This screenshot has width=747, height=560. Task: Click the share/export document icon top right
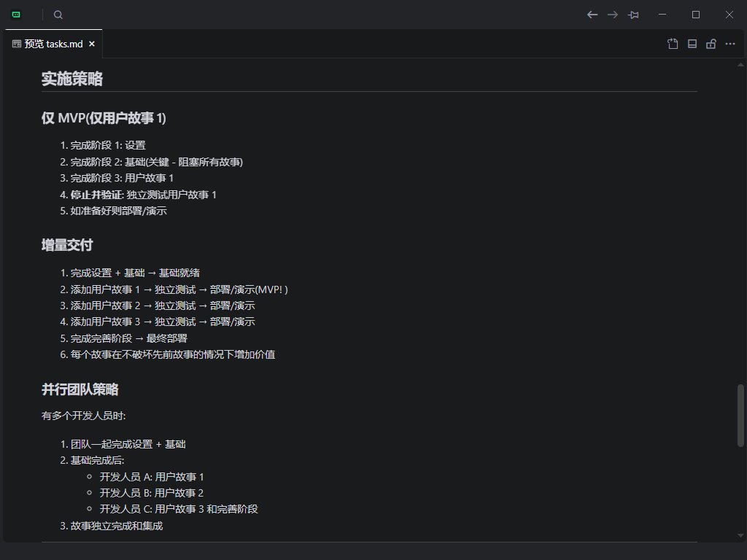point(672,44)
